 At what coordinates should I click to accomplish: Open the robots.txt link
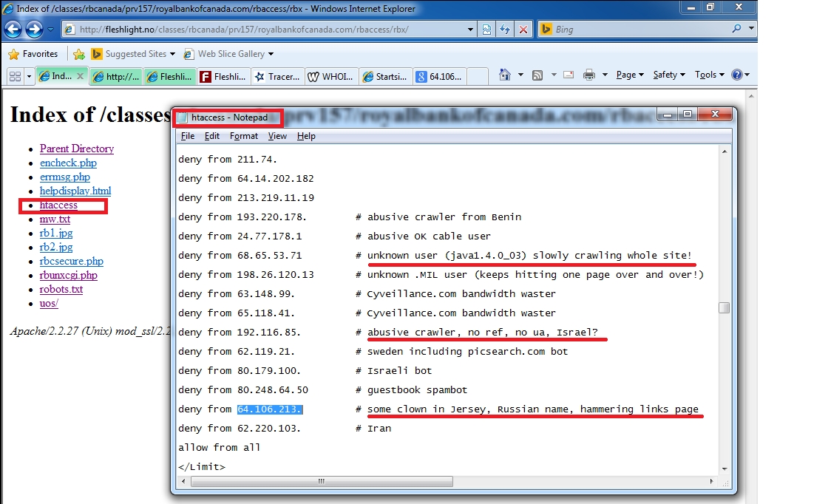click(61, 289)
